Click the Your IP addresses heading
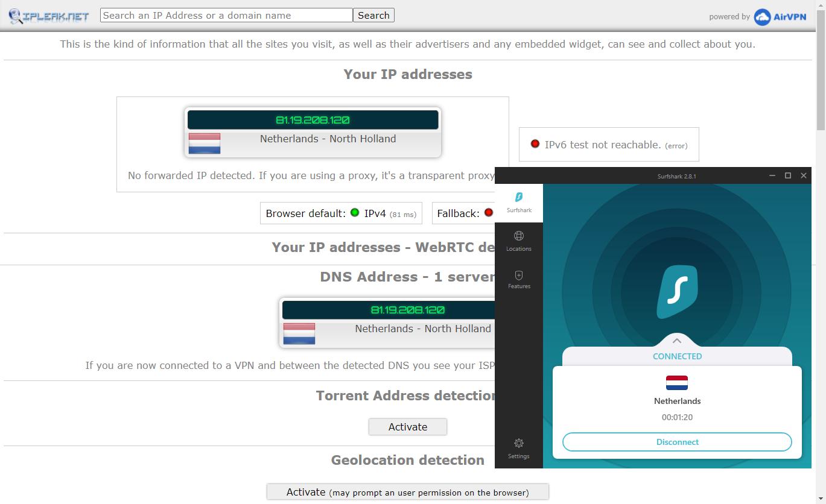The width and height of the screenshot is (826, 504). click(408, 74)
